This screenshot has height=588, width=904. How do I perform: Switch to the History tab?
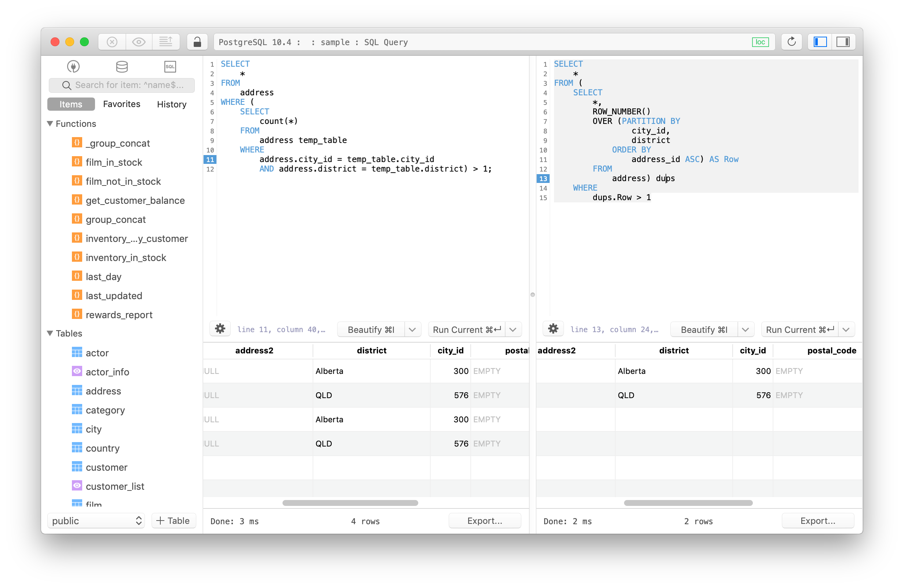click(x=171, y=104)
